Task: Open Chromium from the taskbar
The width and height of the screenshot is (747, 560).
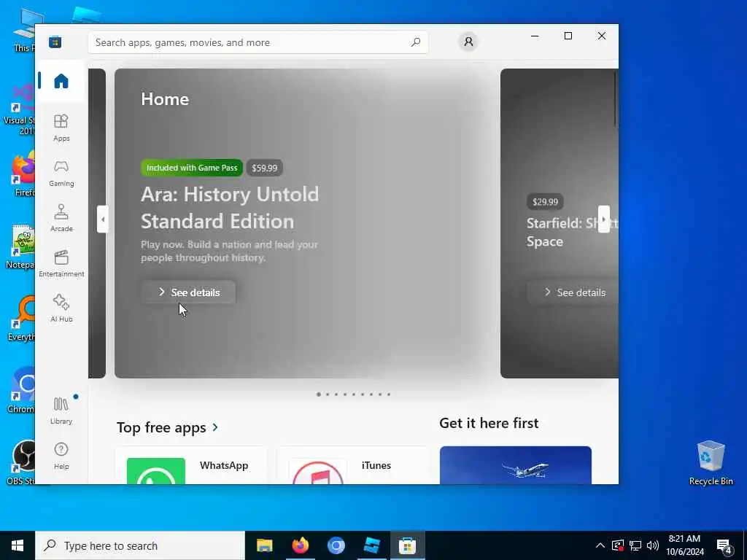Action: click(336, 545)
